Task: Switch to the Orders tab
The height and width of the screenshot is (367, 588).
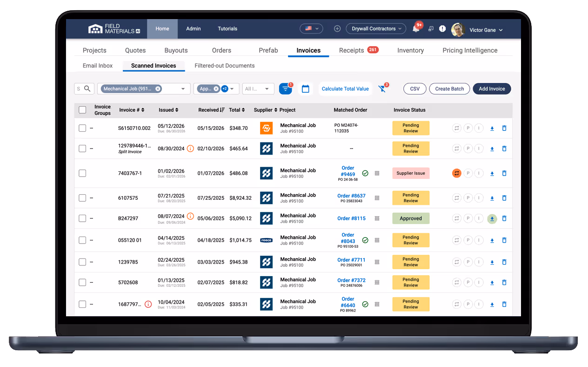Action: click(x=221, y=50)
